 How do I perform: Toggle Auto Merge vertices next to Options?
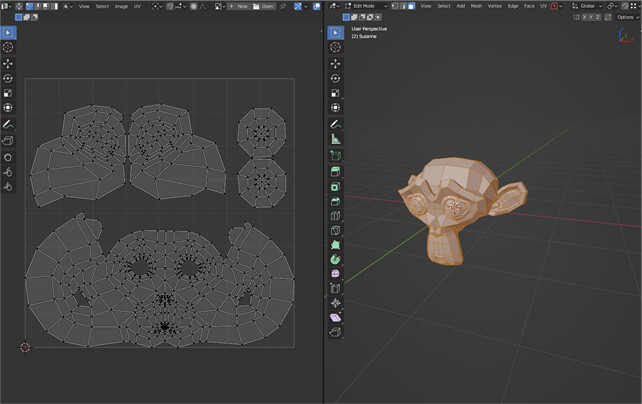coord(608,17)
